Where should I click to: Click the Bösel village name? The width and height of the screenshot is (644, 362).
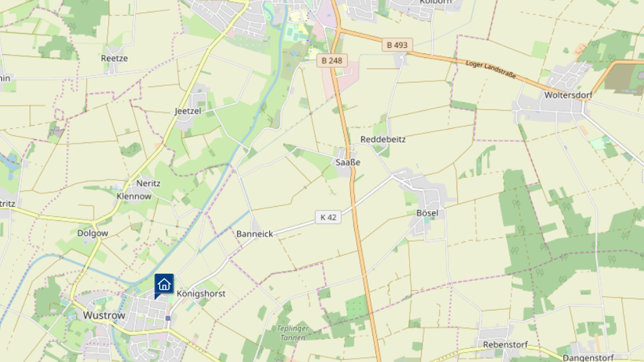pos(427,213)
